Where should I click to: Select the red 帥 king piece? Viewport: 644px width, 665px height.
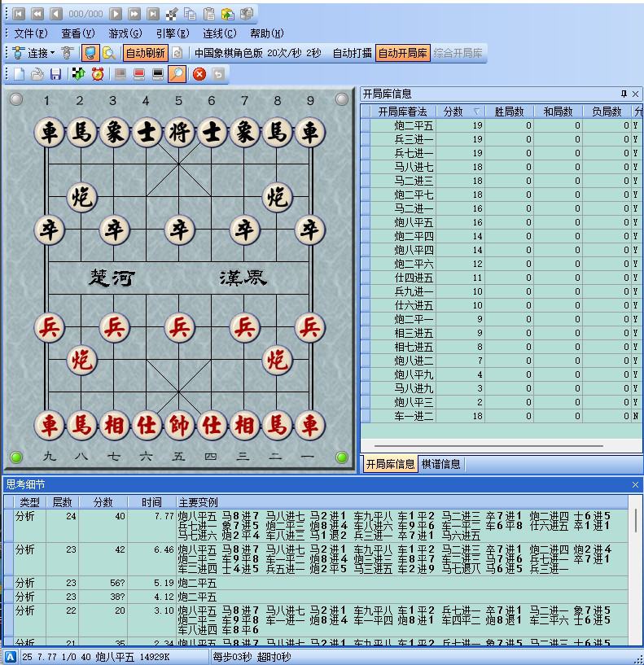click(179, 426)
